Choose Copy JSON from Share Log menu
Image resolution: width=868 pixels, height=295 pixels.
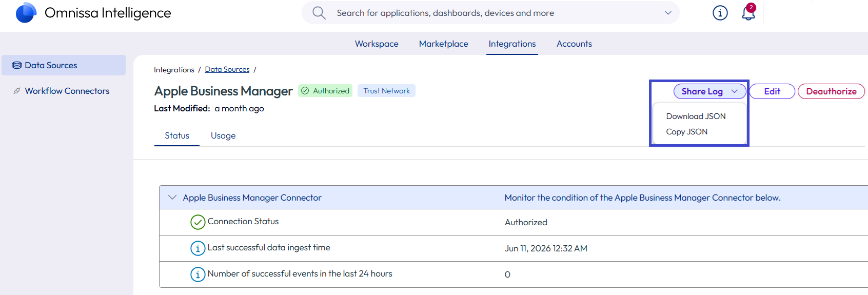686,132
